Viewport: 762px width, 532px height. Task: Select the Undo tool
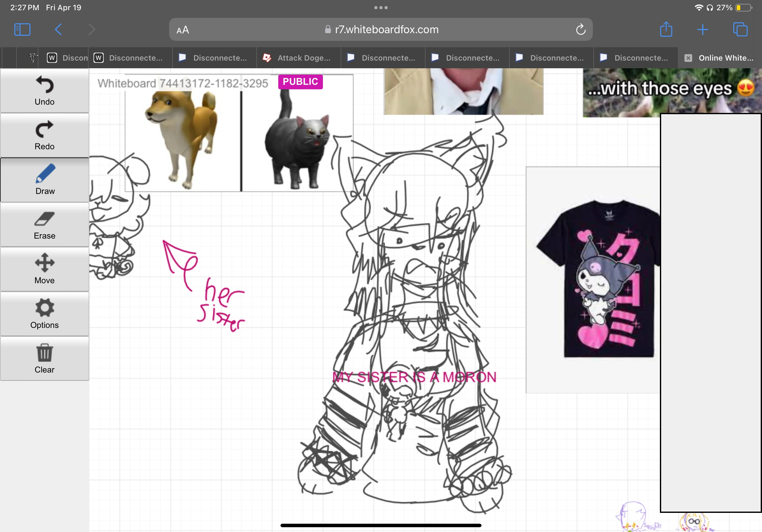44,91
